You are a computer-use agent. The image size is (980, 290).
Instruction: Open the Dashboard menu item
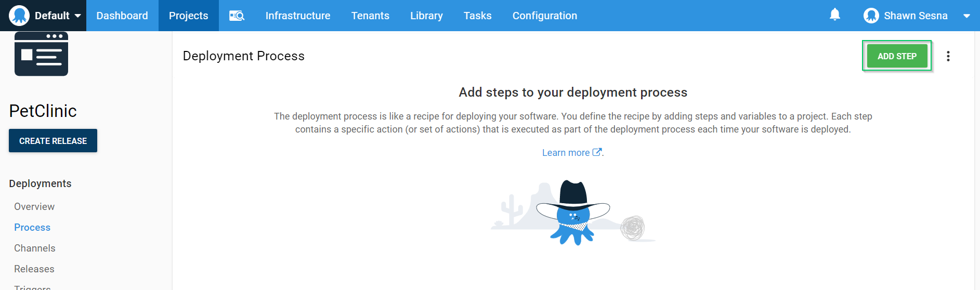[122, 16]
